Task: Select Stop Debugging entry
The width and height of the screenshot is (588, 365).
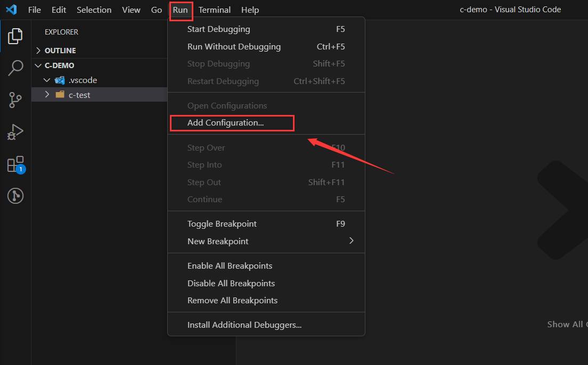Action: tap(266, 64)
